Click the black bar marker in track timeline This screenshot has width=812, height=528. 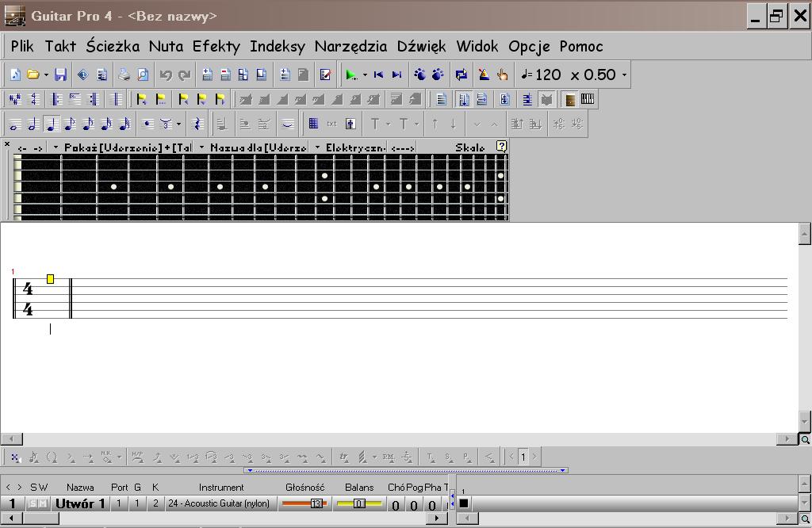[x=464, y=503]
